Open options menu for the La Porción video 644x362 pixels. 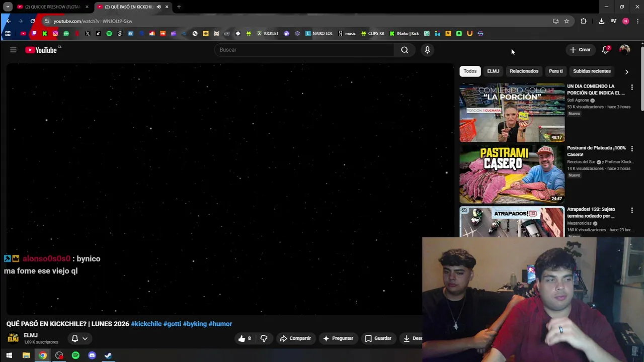click(632, 87)
